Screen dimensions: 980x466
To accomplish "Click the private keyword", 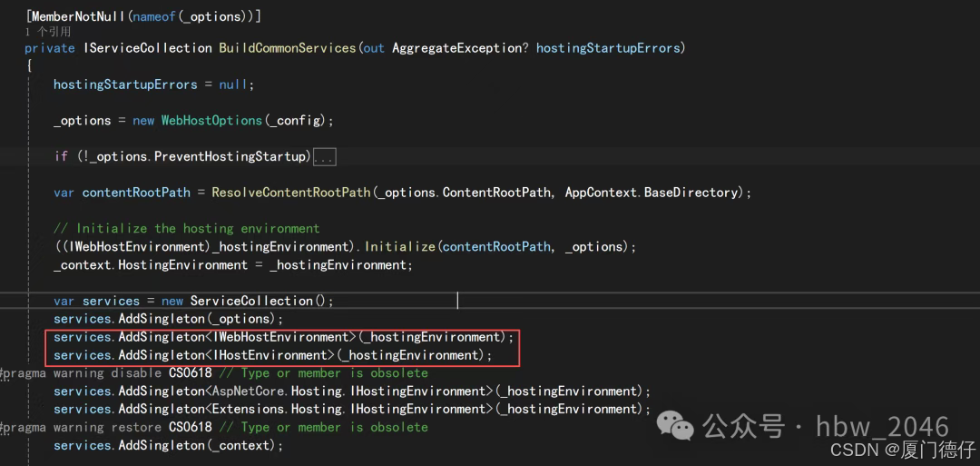I will 50,48.
